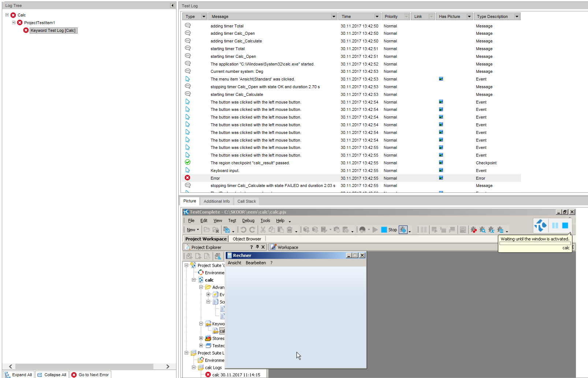
Task: Cut using the scissors toolbar icon
Action: click(263, 230)
